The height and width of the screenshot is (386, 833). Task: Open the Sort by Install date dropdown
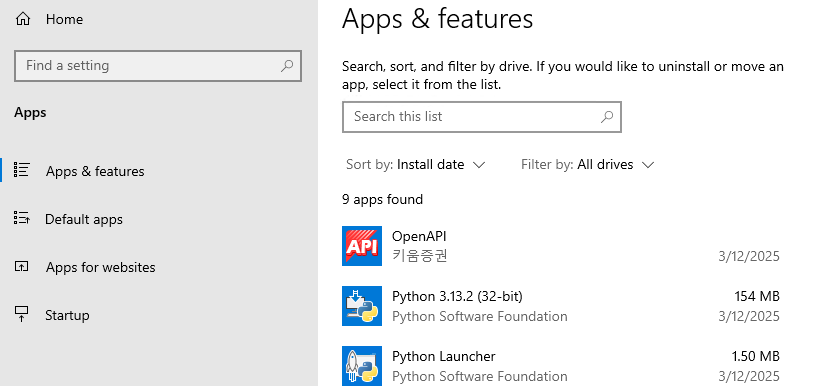(415, 165)
